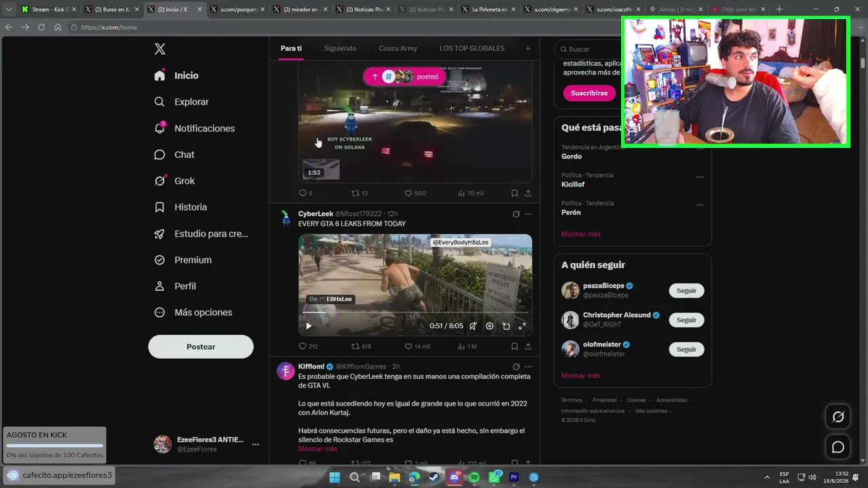Toggle picture-in-picture on the GTA 6 video
868x488 pixels.
pos(506,326)
